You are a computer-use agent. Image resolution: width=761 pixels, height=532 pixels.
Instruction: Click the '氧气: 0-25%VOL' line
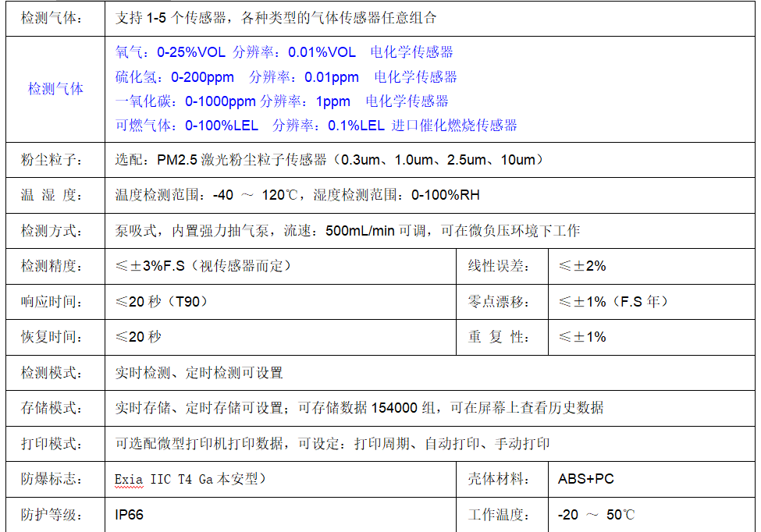(284, 52)
